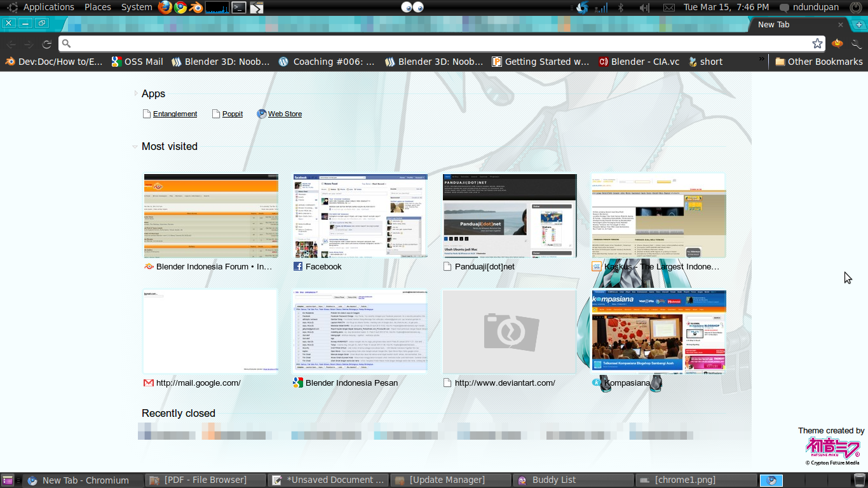Click the blue notification icon in bottom panel
Viewport: 868px width, 488px height.
point(771,480)
